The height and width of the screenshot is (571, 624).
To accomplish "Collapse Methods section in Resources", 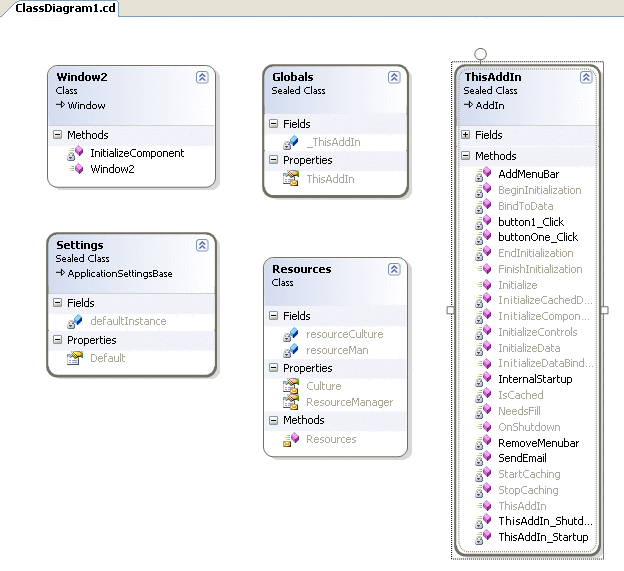I will tap(273, 420).
